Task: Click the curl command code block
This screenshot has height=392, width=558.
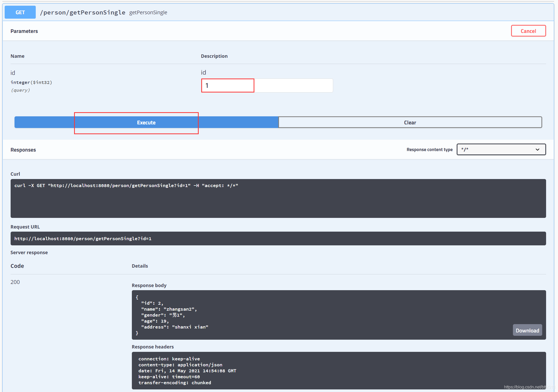Action: 278,198
